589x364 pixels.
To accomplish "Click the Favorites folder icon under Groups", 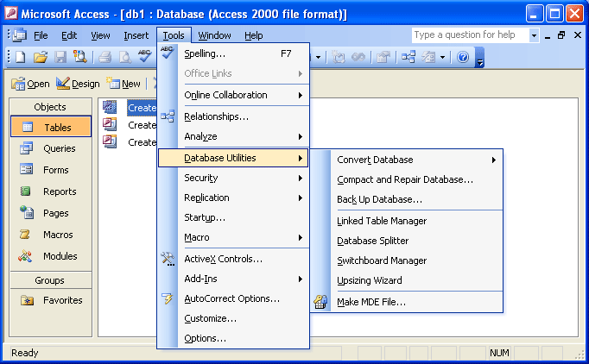I will coord(27,300).
